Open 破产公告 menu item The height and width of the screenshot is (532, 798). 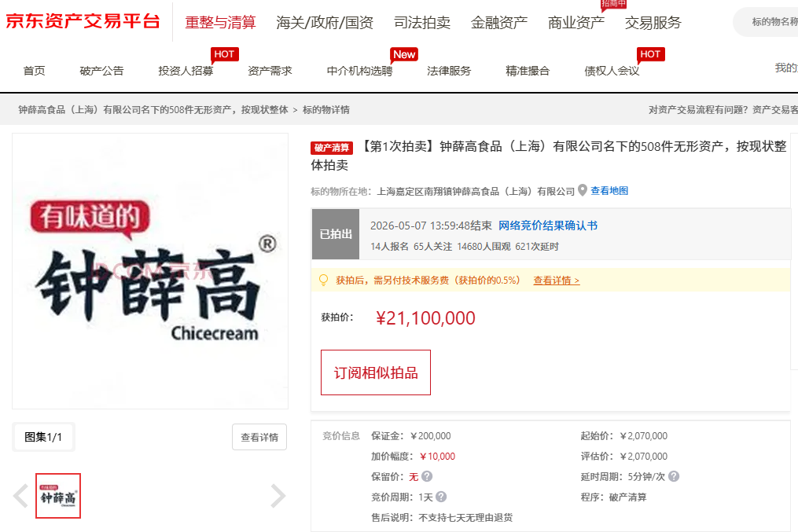pyautogui.click(x=101, y=71)
